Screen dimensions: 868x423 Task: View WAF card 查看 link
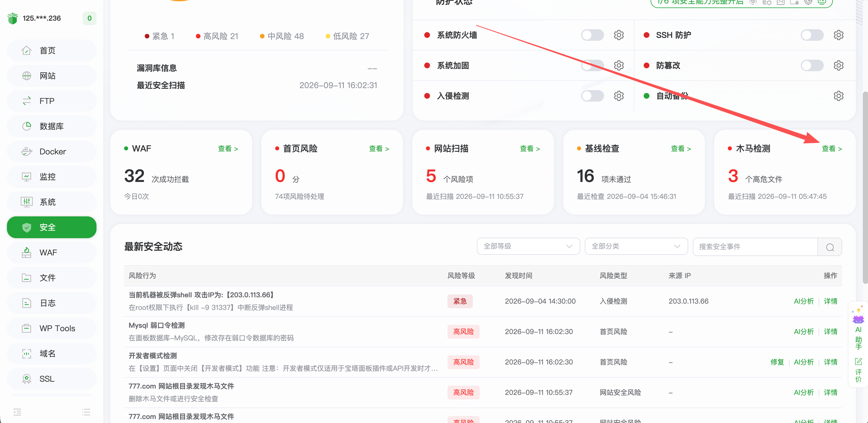point(228,149)
